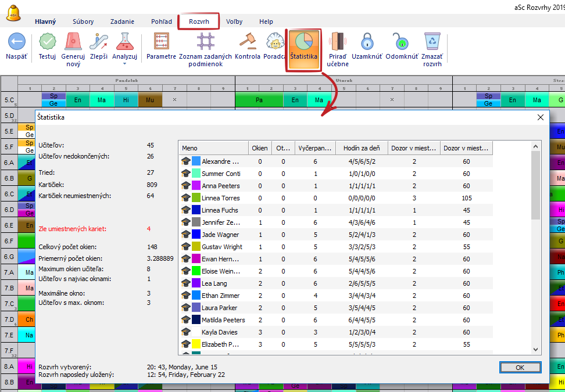Viewport: 565px width, 392px height.
Task: Select the Zlepši improve icon
Action: (x=99, y=42)
